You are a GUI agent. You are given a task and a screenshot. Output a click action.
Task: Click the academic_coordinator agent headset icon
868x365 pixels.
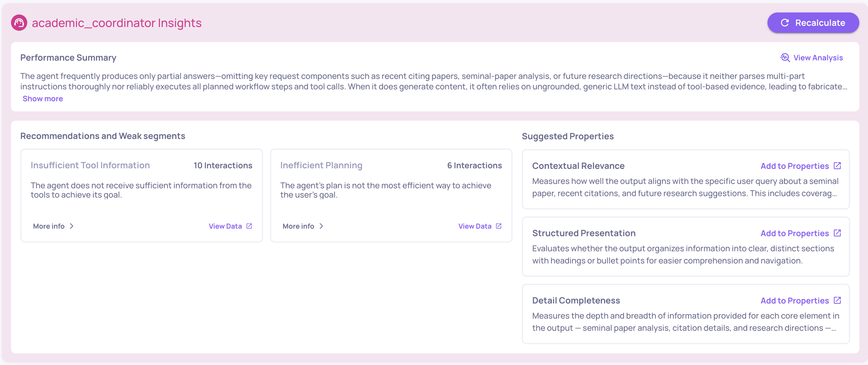19,23
